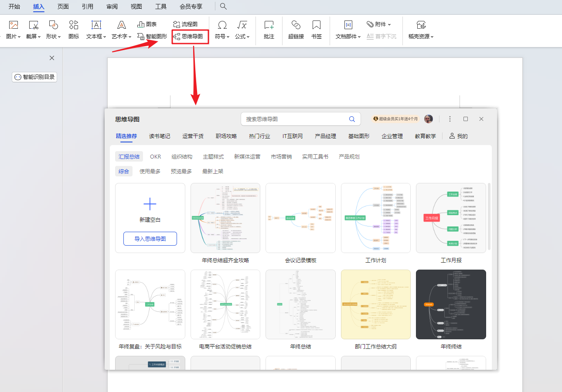Screen dimensions: 562x392
Task: Expand the 截屏 dropdown arrow
Action: click(x=39, y=37)
